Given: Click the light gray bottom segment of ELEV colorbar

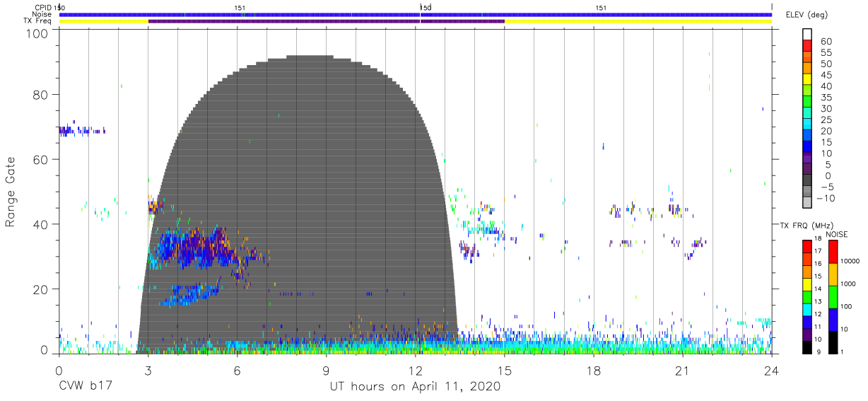Looking at the screenshot, I should pyautogui.click(x=807, y=202).
